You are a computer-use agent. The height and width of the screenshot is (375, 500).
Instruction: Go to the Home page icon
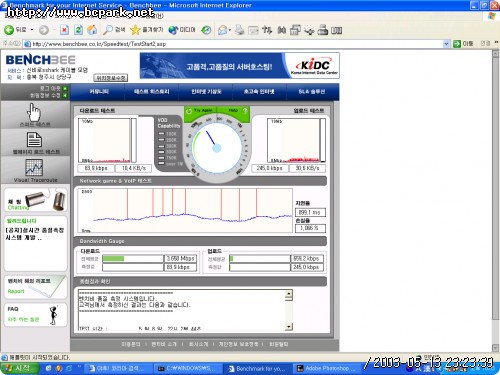(x=92, y=30)
